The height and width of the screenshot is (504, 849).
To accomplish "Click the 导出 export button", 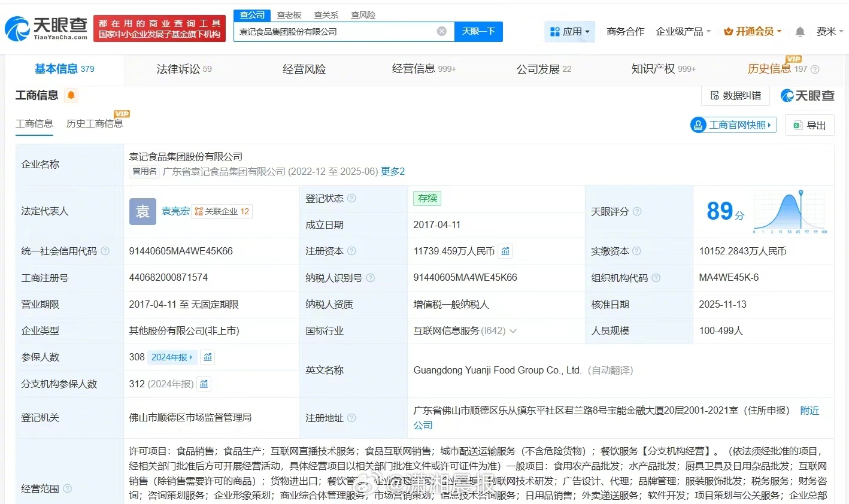I will [809, 125].
